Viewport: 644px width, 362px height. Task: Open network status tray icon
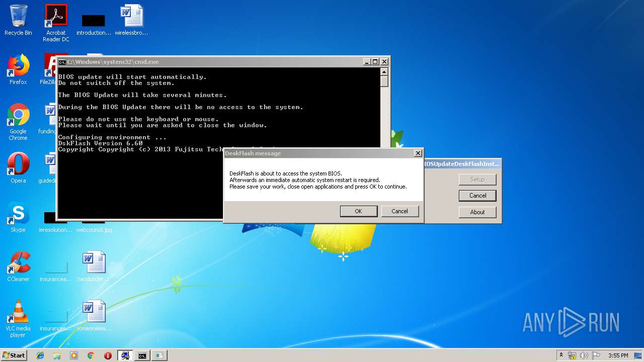click(x=572, y=355)
